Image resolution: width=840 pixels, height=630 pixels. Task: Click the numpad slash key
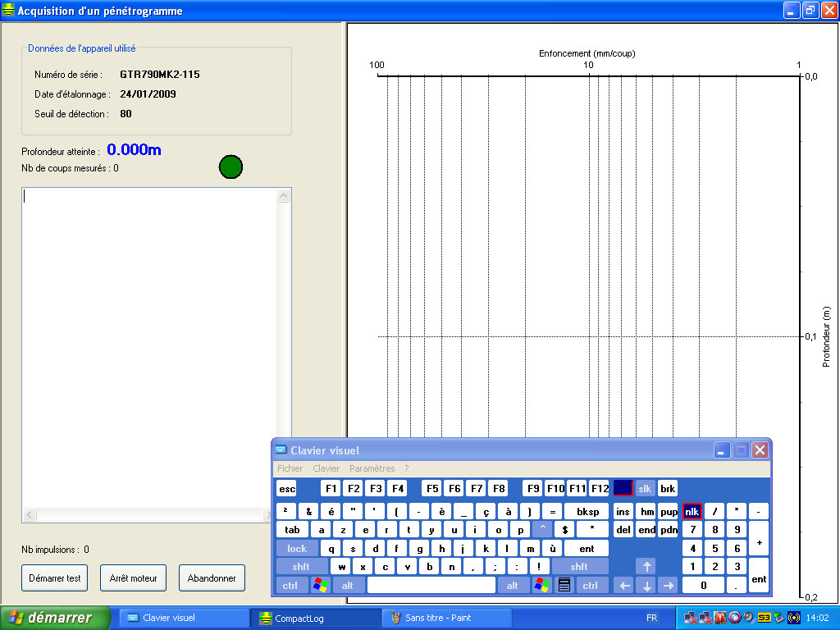[714, 512]
